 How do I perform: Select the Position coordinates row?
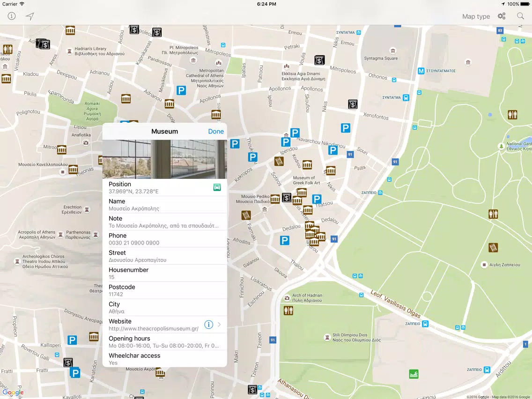[164, 187]
